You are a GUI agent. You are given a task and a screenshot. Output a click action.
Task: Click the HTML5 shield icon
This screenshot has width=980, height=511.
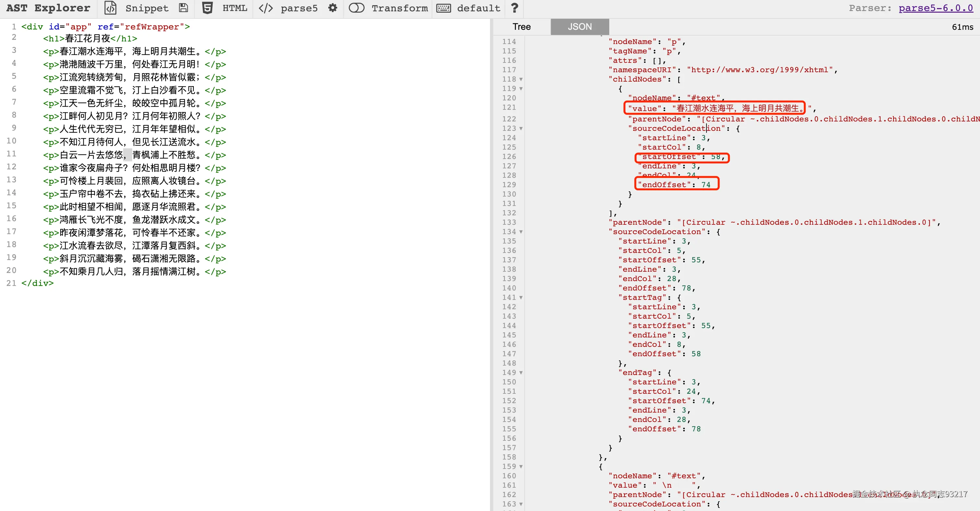tap(207, 8)
